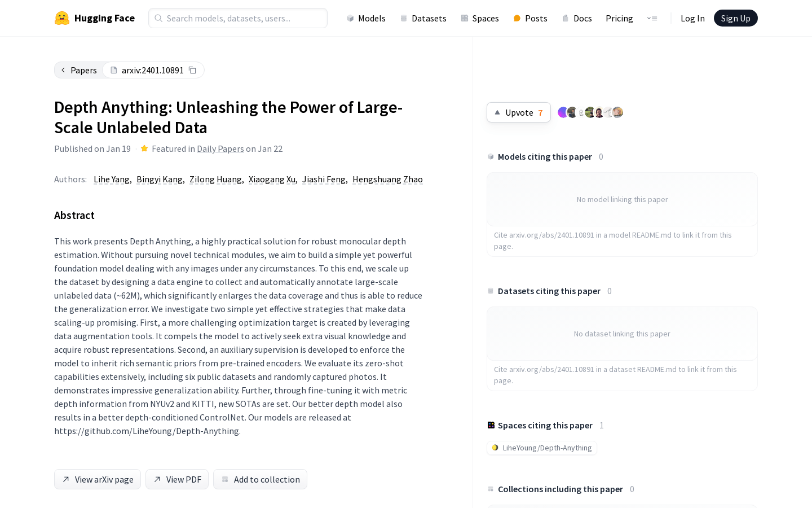This screenshot has width=812, height=508.
Task: Open View arXiv page button
Action: (x=98, y=479)
